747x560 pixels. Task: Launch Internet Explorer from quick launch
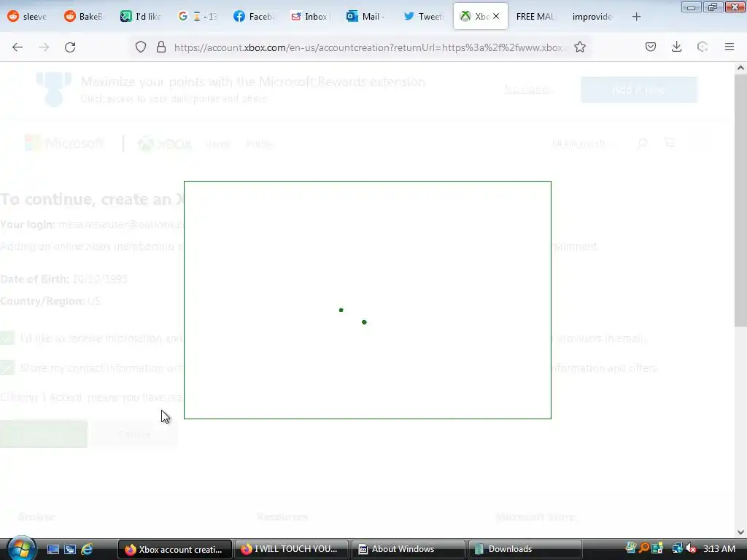87,550
